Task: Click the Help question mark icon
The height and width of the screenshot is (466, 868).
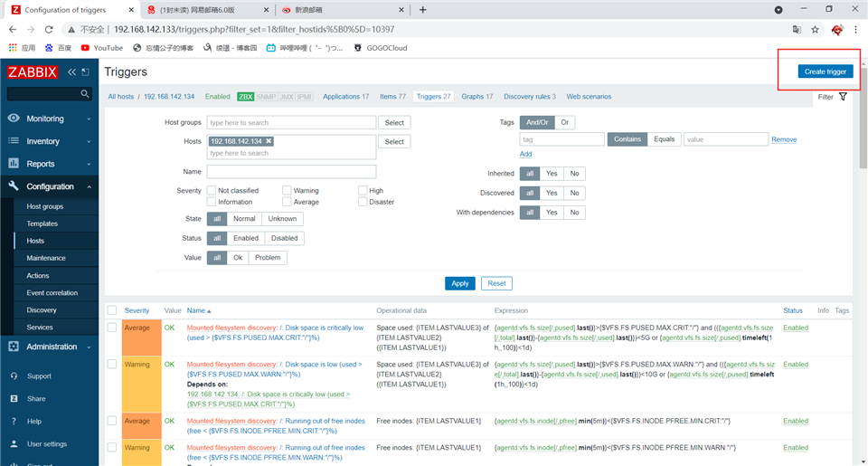Action: tap(14, 421)
